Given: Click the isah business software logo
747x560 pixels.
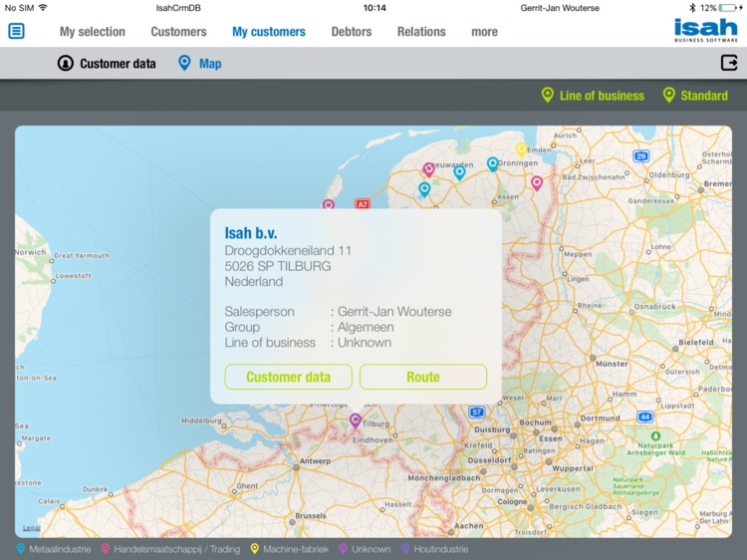Looking at the screenshot, I should [x=705, y=30].
